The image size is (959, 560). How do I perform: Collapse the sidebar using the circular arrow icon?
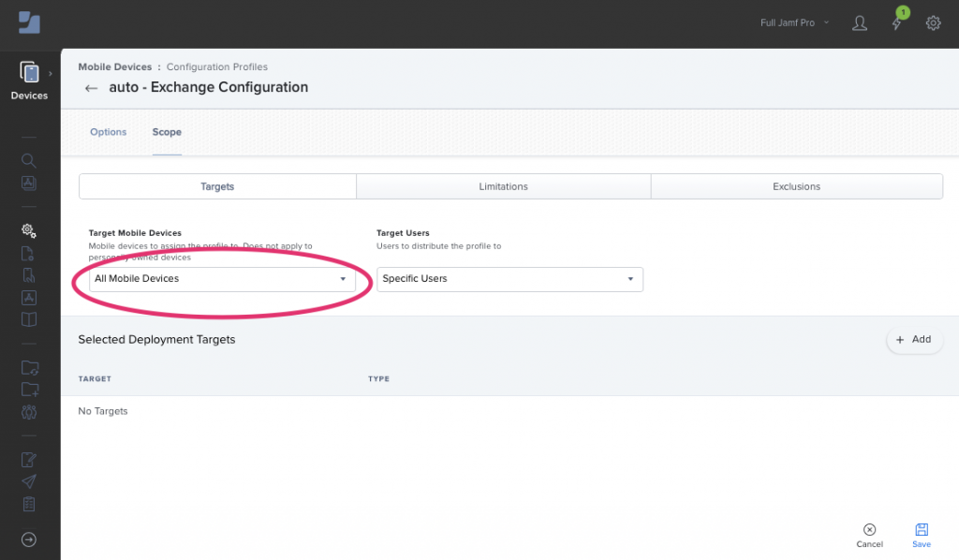[x=28, y=539]
